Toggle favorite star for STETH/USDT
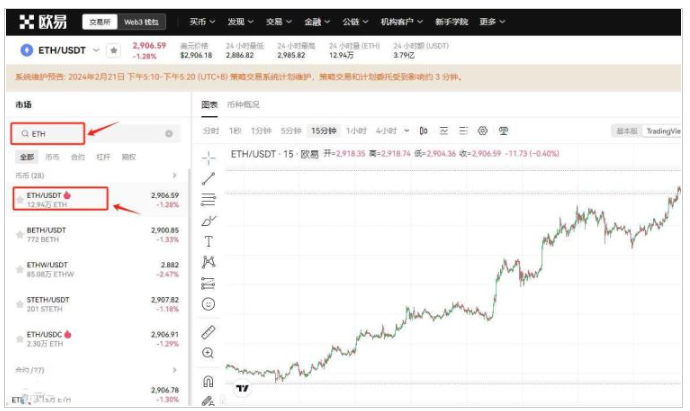 [19, 304]
